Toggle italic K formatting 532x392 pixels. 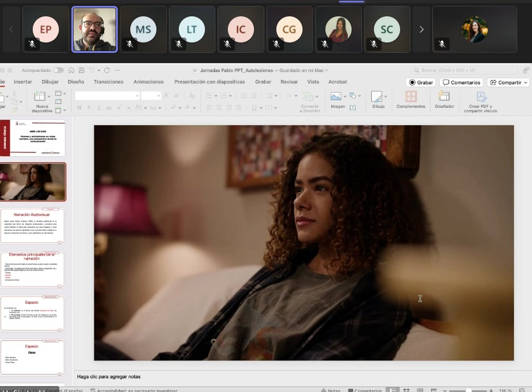(89, 108)
